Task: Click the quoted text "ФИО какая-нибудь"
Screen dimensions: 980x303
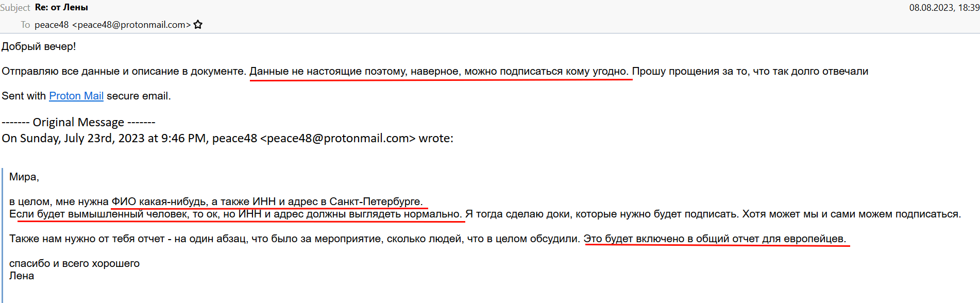Action: click(x=160, y=201)
